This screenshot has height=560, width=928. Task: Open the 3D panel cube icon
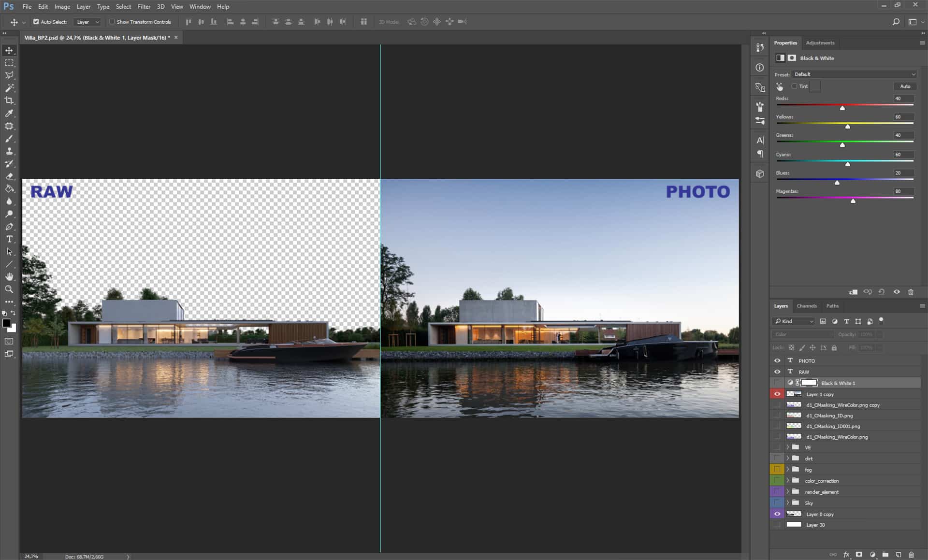[760, 174]
